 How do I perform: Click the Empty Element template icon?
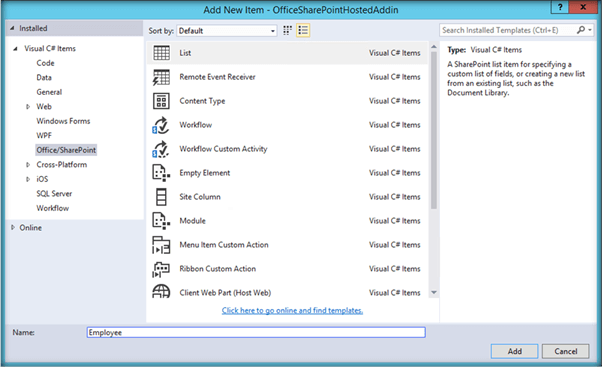(161, 173)
